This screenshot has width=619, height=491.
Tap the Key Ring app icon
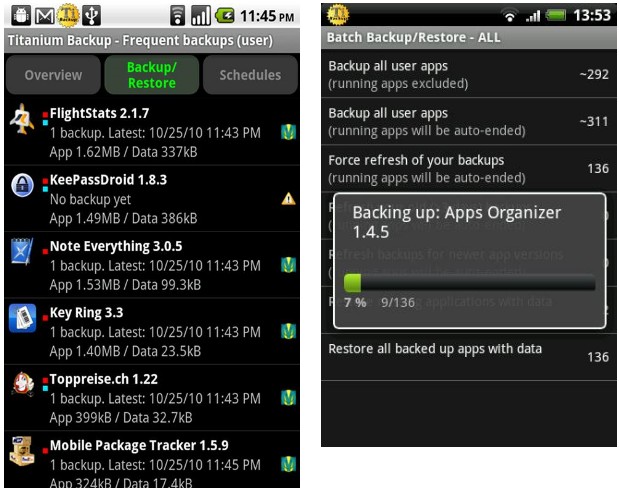point(23,318)
